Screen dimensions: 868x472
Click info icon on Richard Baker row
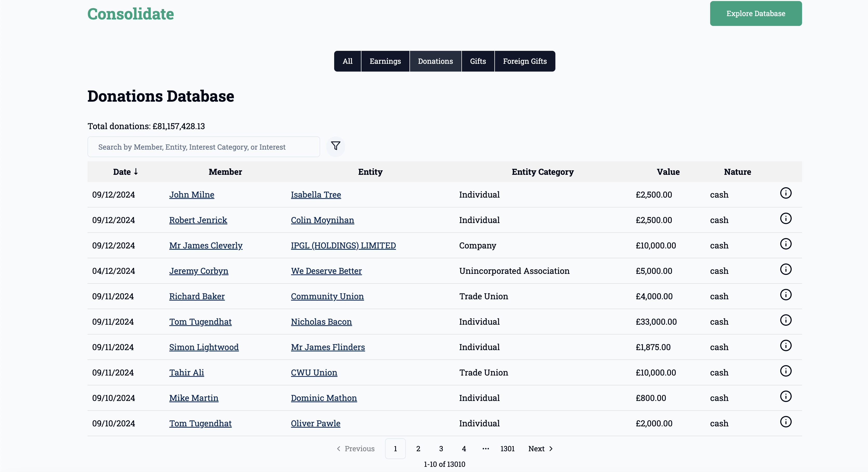pyautogui.click(x=785, y=295)
